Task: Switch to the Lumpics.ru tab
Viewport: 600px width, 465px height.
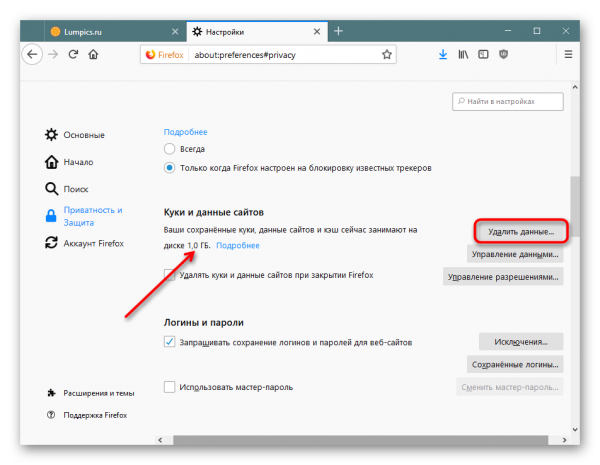Action: pyautogui.click(x=116, y=32)
